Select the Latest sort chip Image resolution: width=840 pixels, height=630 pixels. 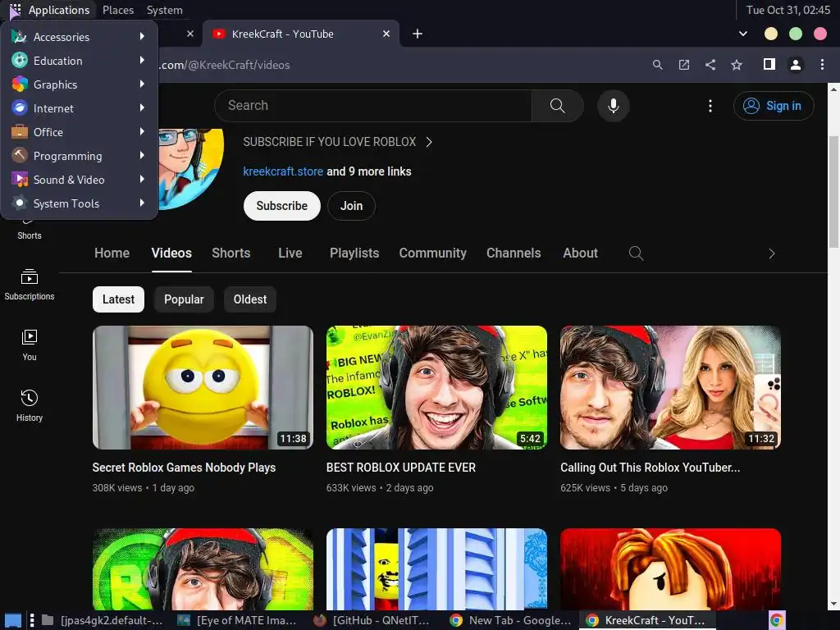(x=118, y=299)
